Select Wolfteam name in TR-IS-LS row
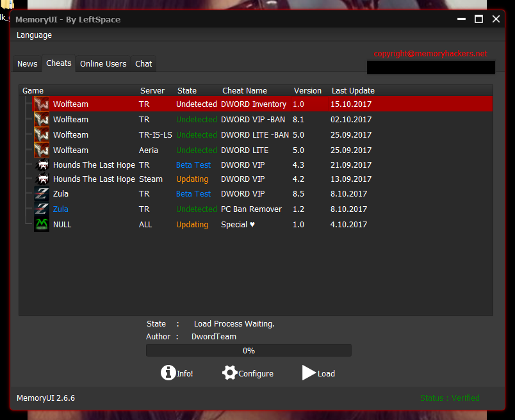Viewport: 515px width, 420px height. coord(70,134)
